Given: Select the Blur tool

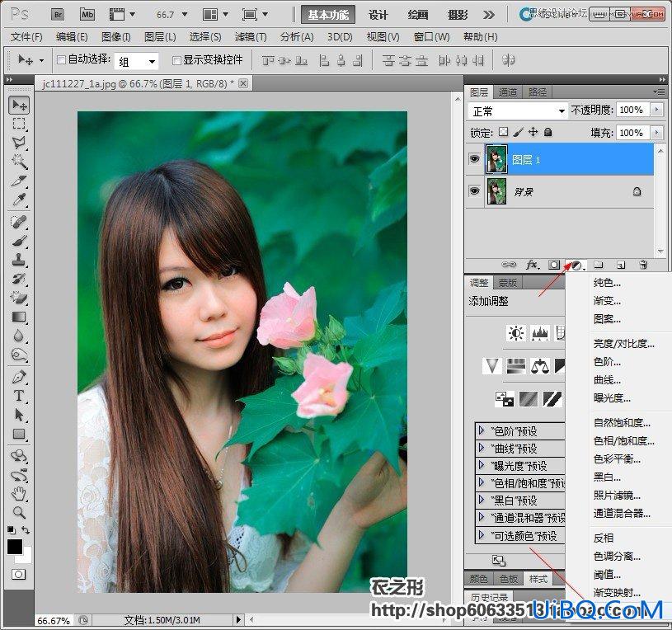Looking at the screenshot, I should [x=18, y=336].
